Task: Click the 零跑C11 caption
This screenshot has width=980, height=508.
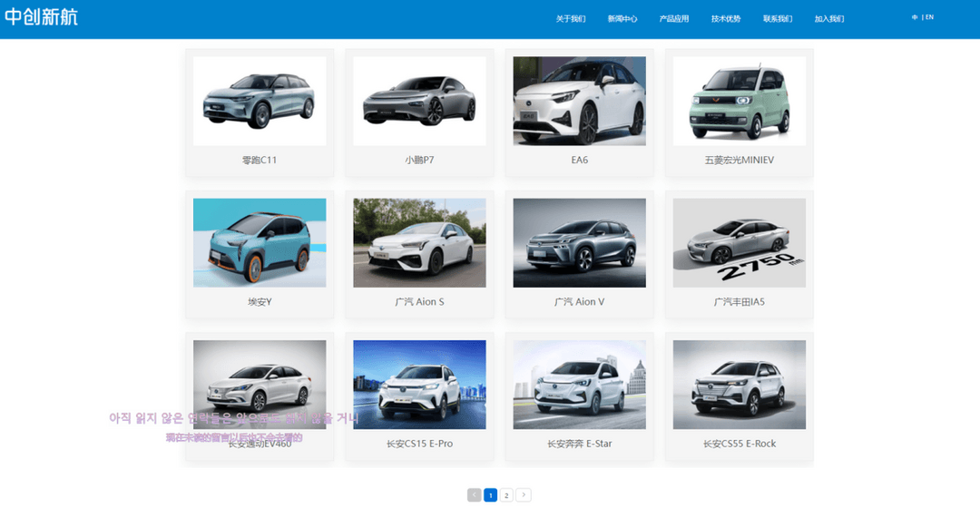Action: click(x=260, y=160)
